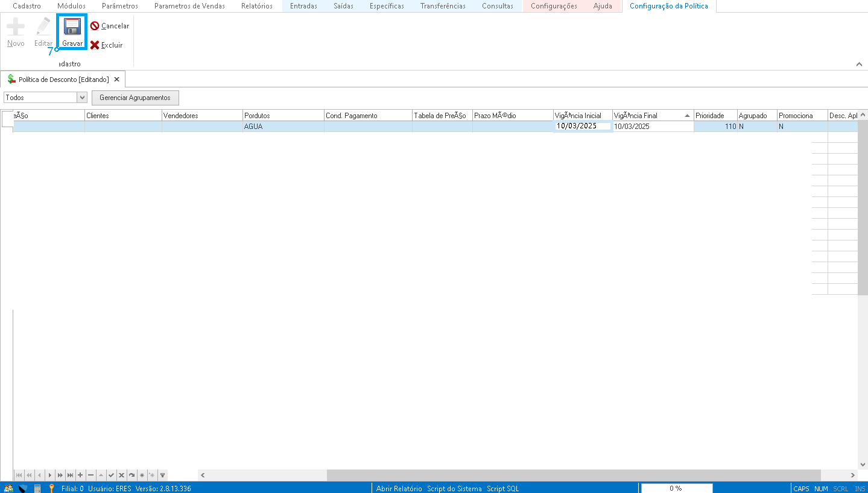Insert a row with navigator plus icon
The image size is (868, 493).
coord(80,475)
